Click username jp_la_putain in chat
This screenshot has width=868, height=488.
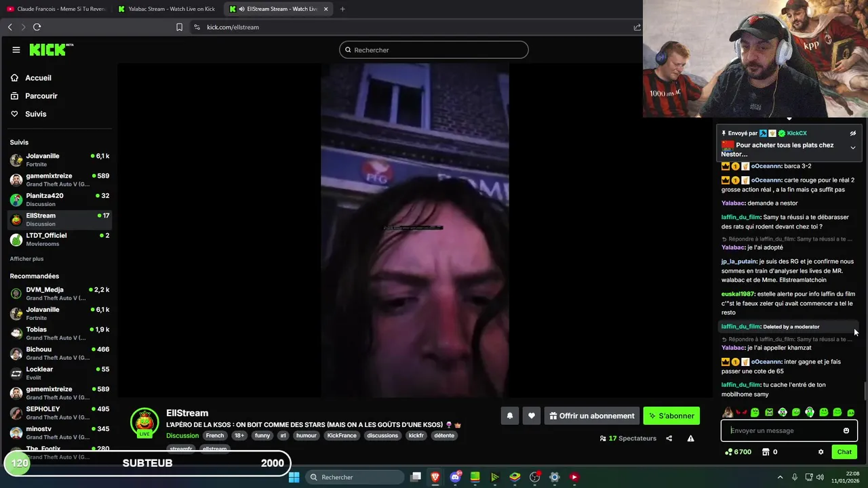739,262
